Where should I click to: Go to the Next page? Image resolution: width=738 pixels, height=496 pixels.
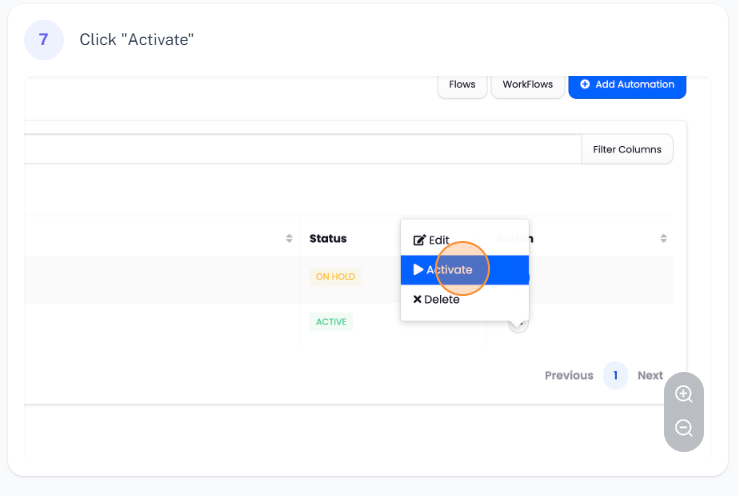(650, 376)
